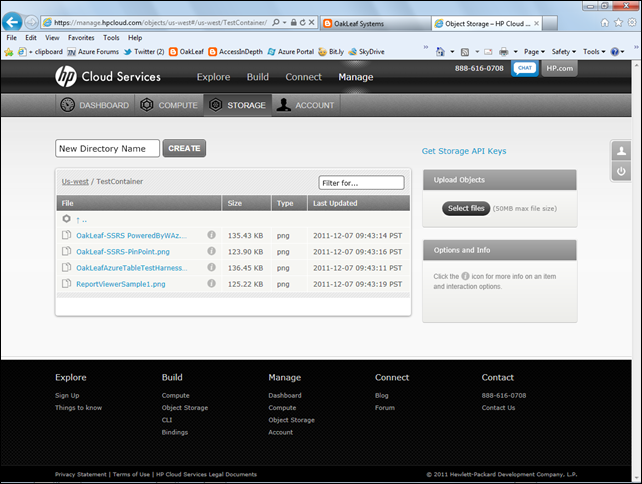Open the ReportViewerSample1.png file link
The image size is (642, 484).
[121, 284]
